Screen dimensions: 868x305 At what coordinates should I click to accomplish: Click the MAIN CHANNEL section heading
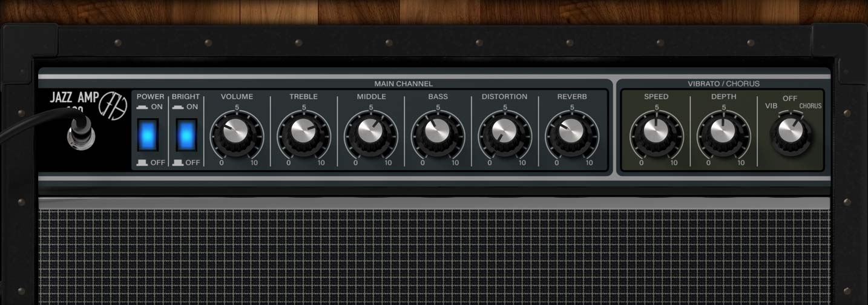point(403,84)
